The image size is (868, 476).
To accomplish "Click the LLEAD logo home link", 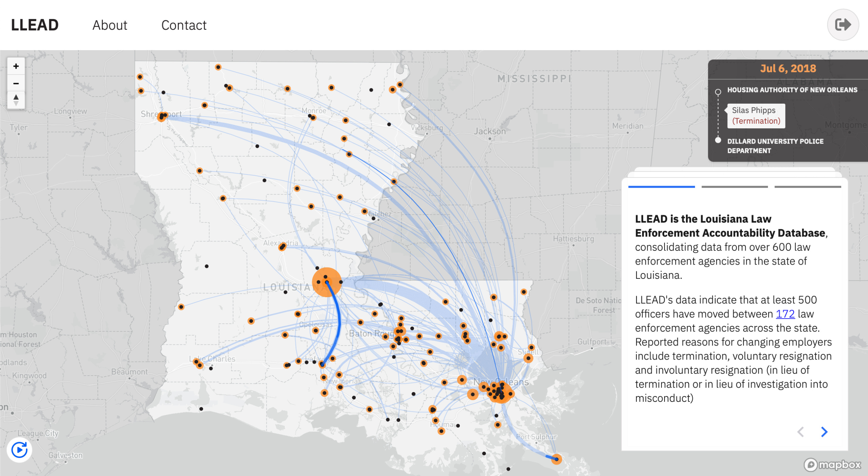I will click(35, 25).
